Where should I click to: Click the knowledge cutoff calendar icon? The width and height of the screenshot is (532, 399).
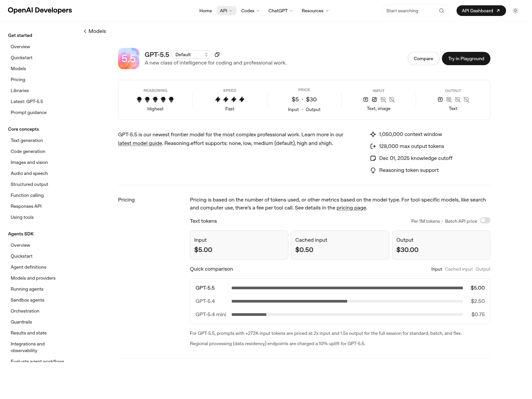point(373,158)
